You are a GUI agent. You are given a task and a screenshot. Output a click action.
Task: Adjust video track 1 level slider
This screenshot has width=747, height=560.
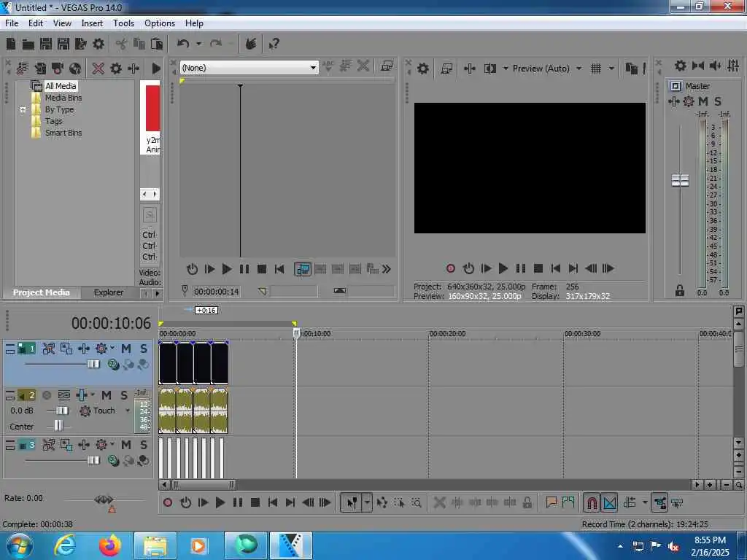[x=93, y=365]
